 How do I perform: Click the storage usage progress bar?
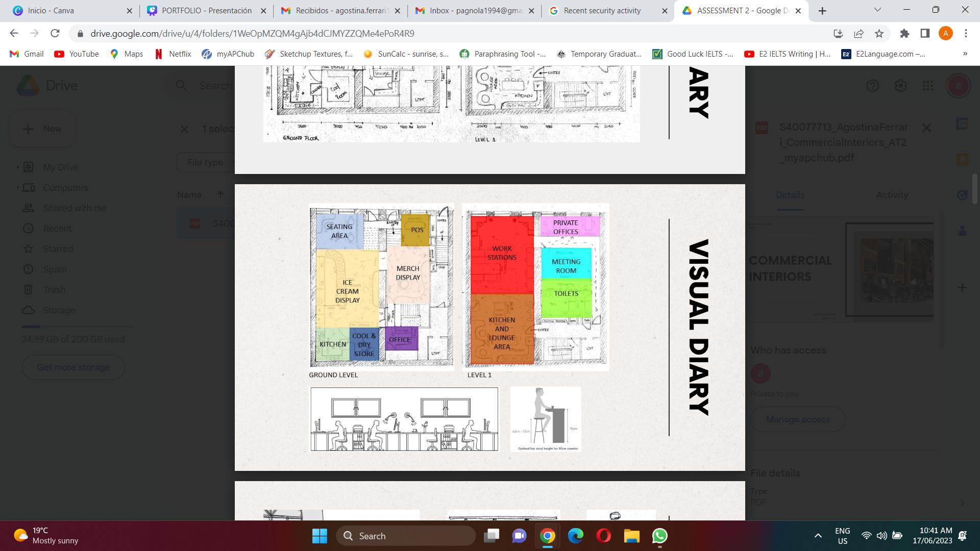point(77,327)
